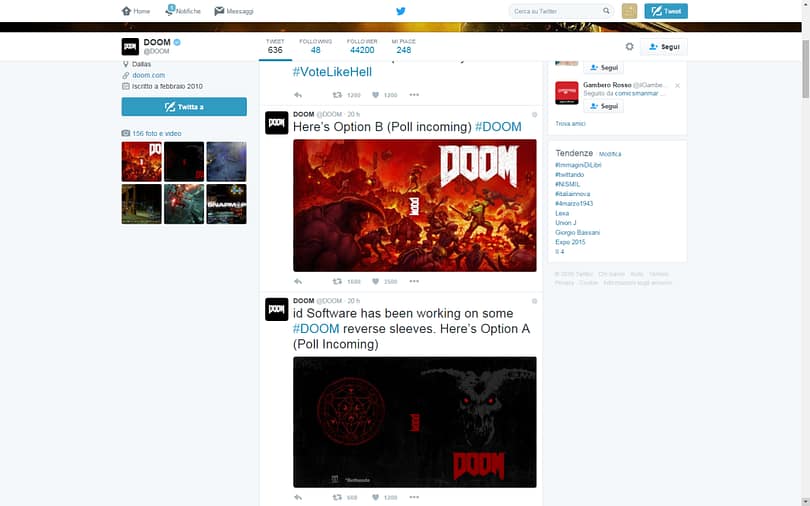Open more options under Option B tweet
Image resolution: width=810 pixels, height=506 pixels.
coord(414,281)
